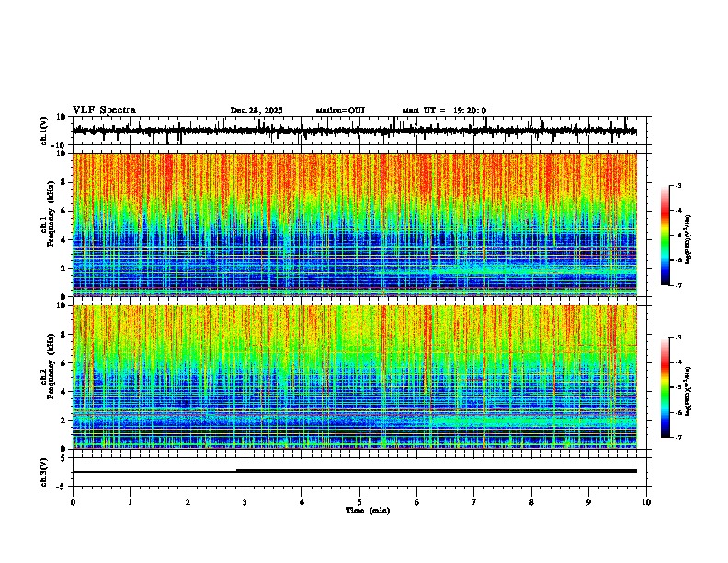
Task: Click inside the ch.1 spectrogram panel
Action: point(354,224)
